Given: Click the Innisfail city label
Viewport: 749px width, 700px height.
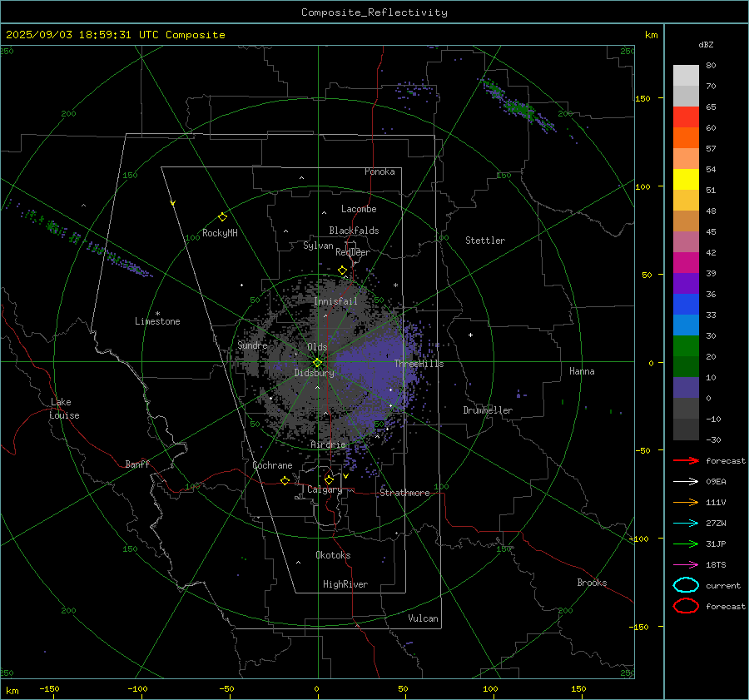Looking at the screenshot, I should (335, 301).
